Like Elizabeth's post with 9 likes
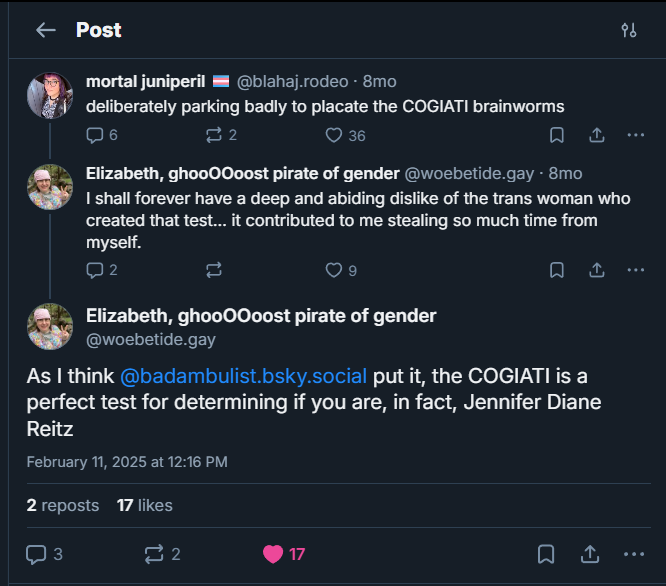Screen dimensions: 666x586 pos(334,269)
